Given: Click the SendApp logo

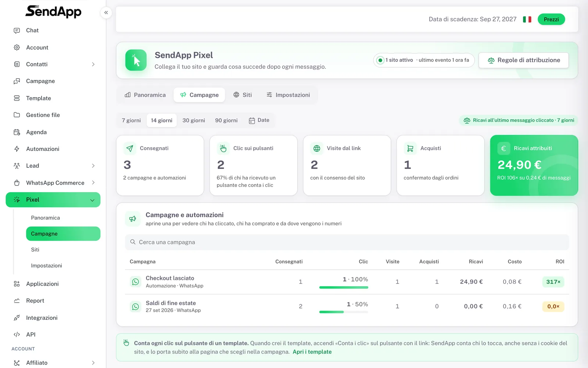Looking at the screenshot, I should [x=53, y=12].
